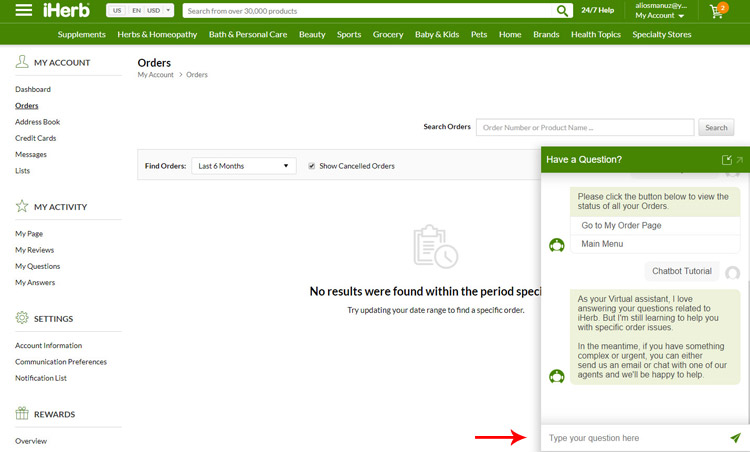Open Address Book link

37,121
